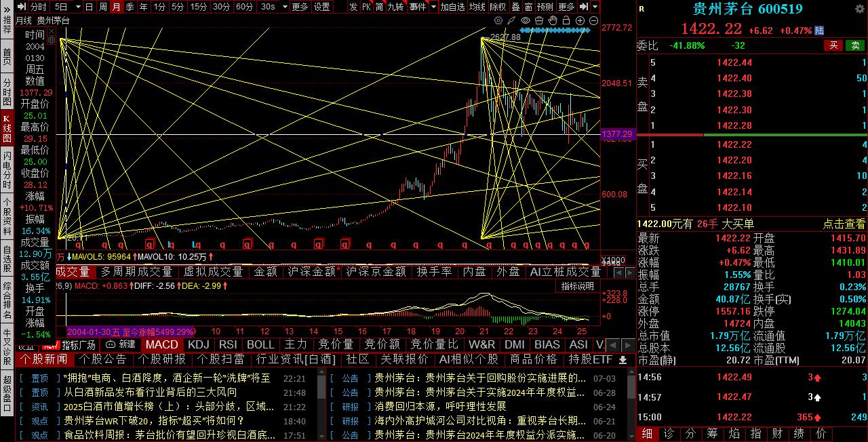Switch to 季 quarterly K-line

tap(130, 7)
